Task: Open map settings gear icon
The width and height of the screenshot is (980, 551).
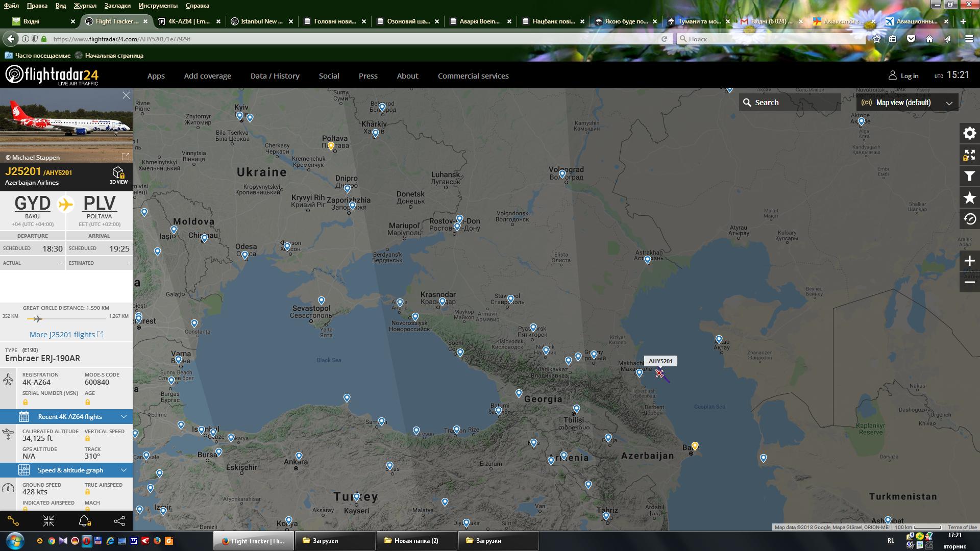Action: pos(969,134)
